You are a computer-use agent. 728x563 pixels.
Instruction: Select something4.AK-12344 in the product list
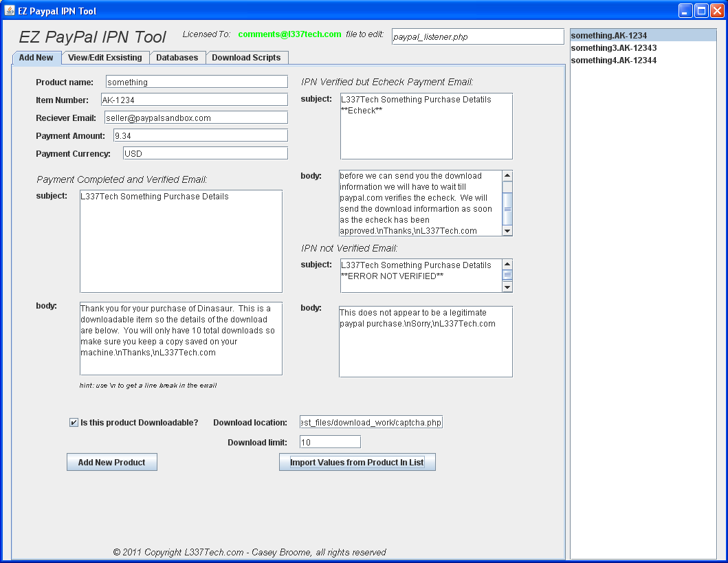[643, 60]
